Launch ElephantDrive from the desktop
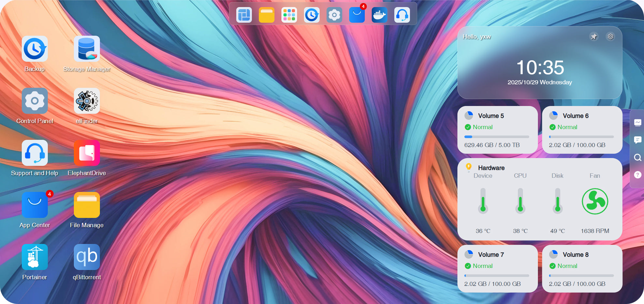Image resolution: width=644 pixels, height=304 pixels. [x=87, y=153]
